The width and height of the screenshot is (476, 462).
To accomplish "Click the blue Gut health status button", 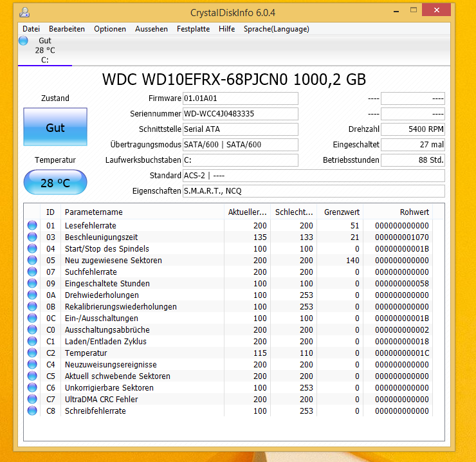I will 55,127.
